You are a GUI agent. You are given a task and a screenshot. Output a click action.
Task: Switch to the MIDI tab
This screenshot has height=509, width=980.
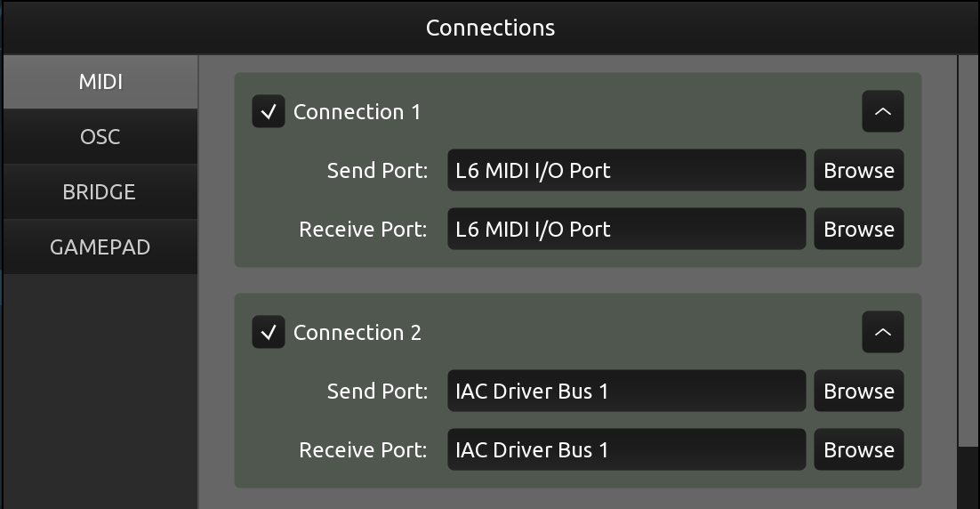[100, 82]
